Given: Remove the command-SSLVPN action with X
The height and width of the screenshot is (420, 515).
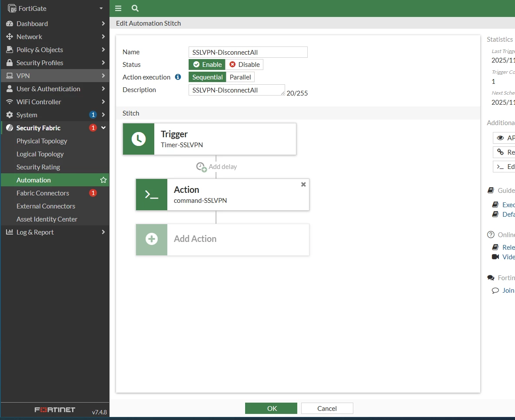Looking at the screenshot, I should tap(303, 185).
